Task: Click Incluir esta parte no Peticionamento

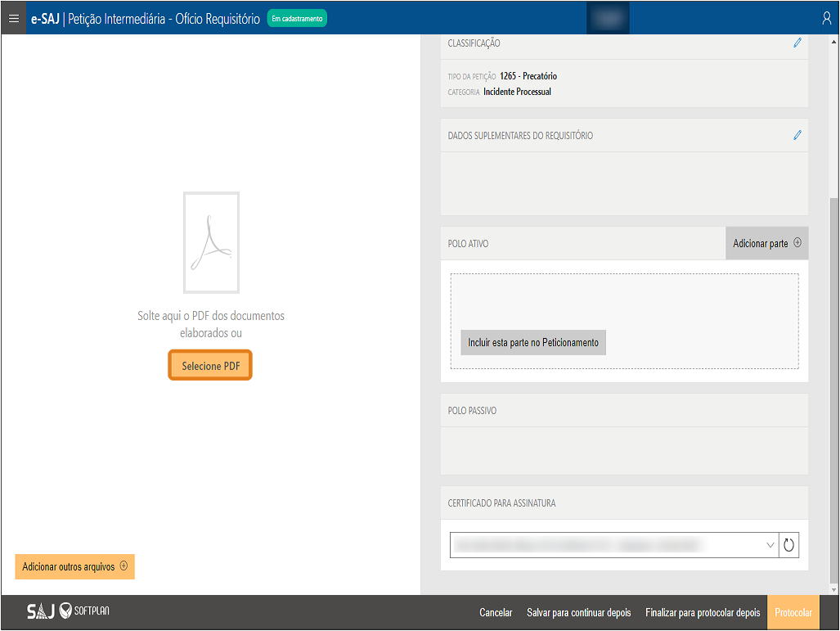Action: click(x=533, y=343)
